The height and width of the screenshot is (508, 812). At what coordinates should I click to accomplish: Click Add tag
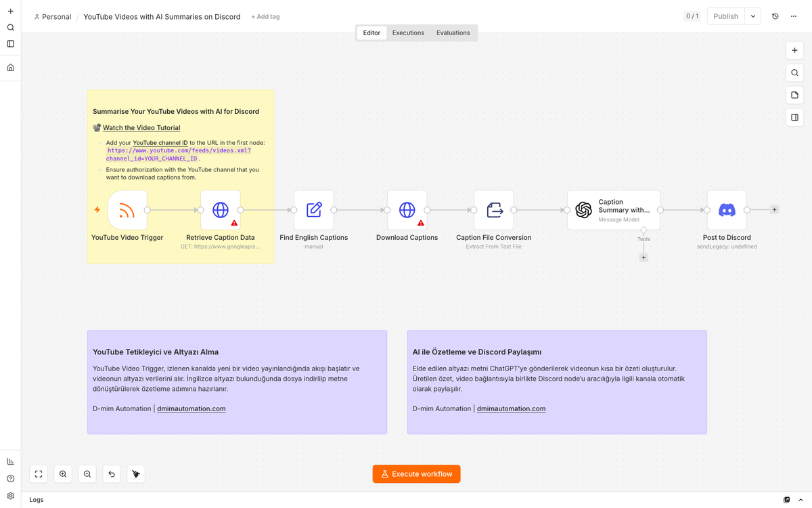[x=265, y=17]
